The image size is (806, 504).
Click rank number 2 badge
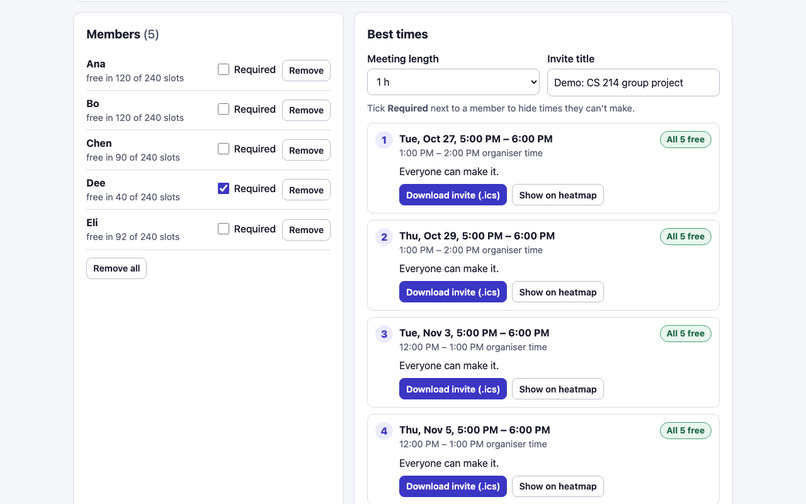point(384,237)
